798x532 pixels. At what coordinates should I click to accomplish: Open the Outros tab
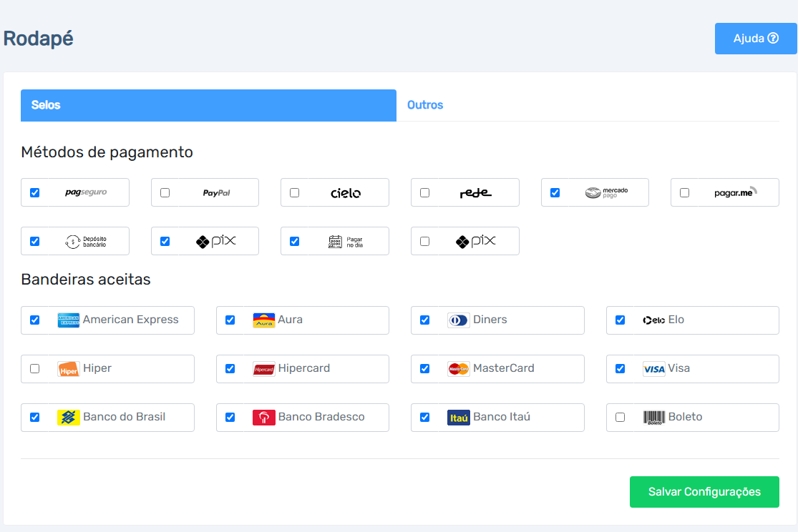pyautogui.click(x=425, y=105)
